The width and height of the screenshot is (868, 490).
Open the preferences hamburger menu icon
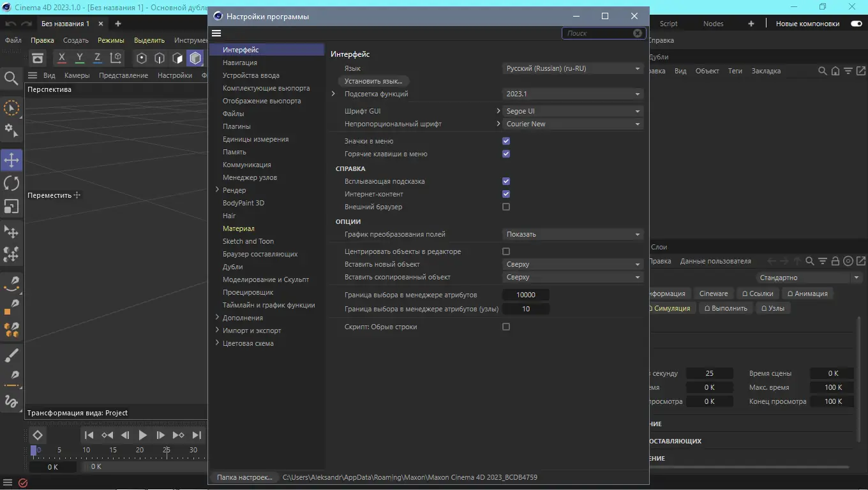216,33
